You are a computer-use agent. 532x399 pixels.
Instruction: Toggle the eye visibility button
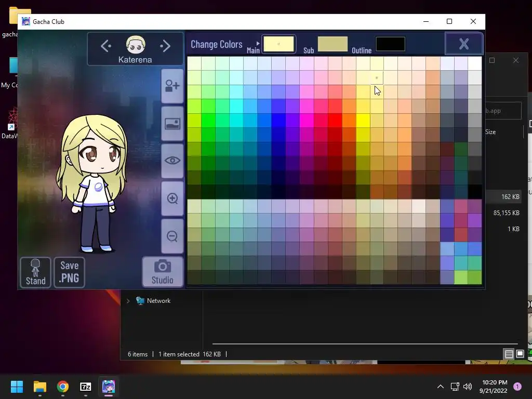coord(172,161)
